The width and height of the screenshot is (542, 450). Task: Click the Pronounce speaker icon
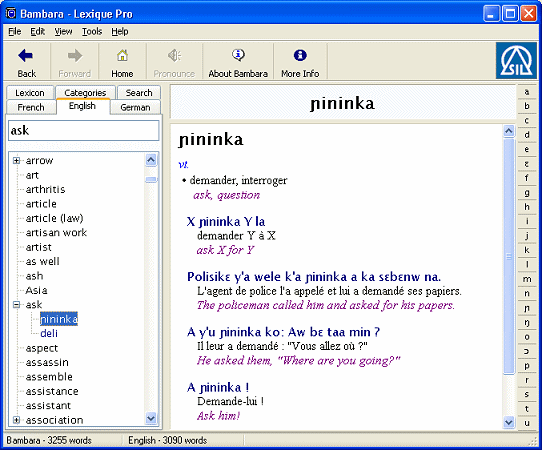coord(174,55)
